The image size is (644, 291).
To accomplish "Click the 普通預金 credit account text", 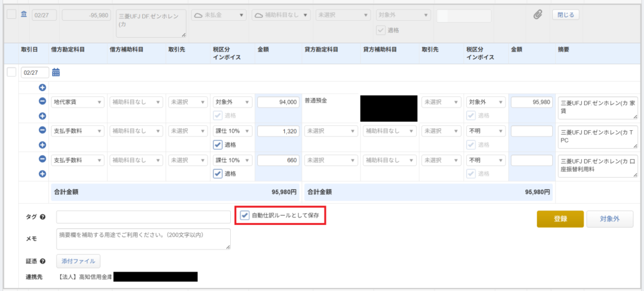I will tap(316, 101).
